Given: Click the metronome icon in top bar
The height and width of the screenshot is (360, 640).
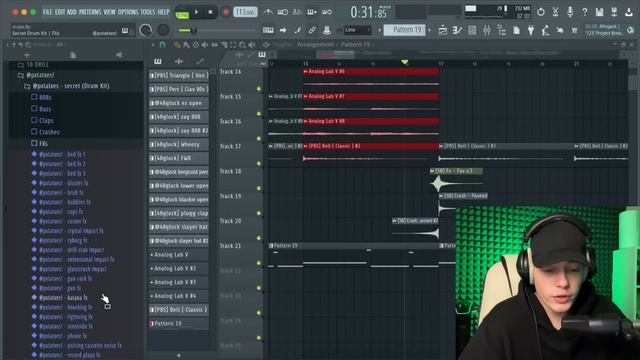Looking at the screenshot, I should (268, 12).
